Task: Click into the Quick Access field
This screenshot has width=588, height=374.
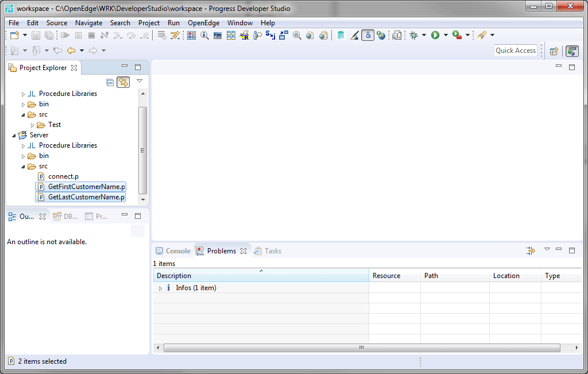Action: [516, 50]
